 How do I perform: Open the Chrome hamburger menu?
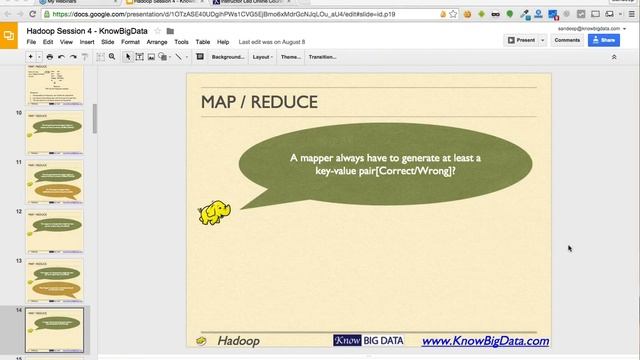(632, 14)
